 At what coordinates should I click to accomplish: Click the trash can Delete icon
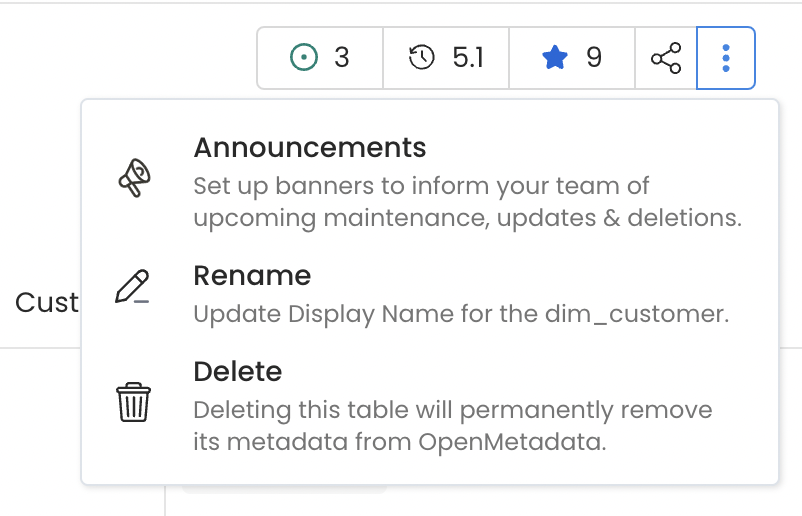pyautogui.click(x=133, y=403)
